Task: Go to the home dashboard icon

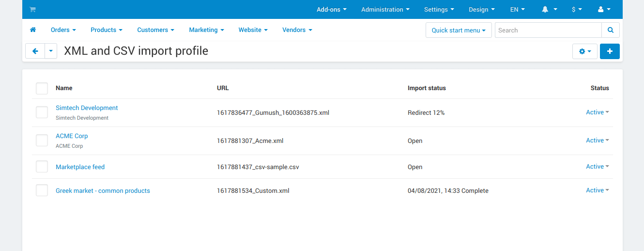Action: pos(33,30)
